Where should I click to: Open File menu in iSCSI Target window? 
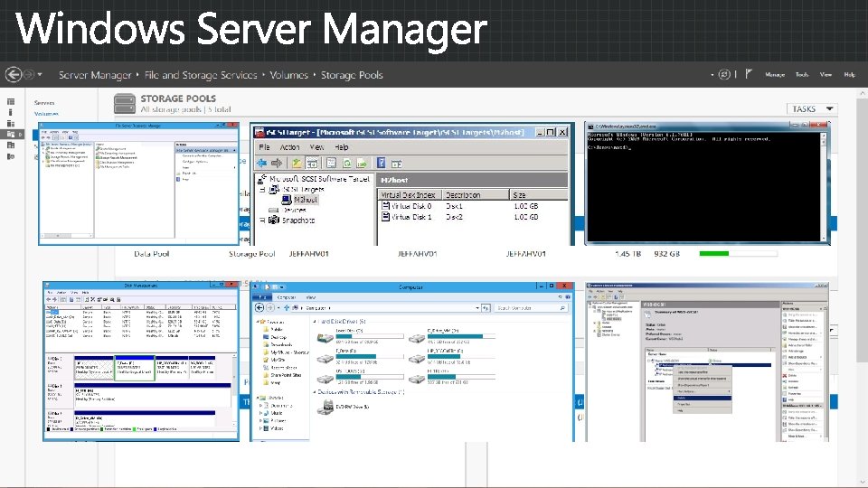(x=265, y=147)
